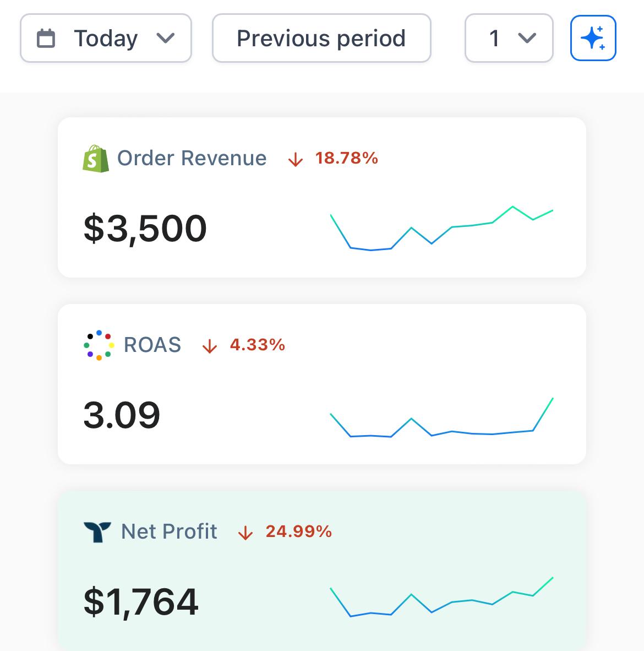644x651 pixels.
Task: Expand the numeric selector showing 1
Action: (x=509, y=38)
